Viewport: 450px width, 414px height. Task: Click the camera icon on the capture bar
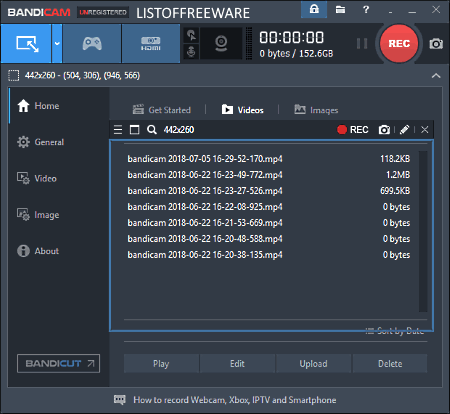coord(384,130)
